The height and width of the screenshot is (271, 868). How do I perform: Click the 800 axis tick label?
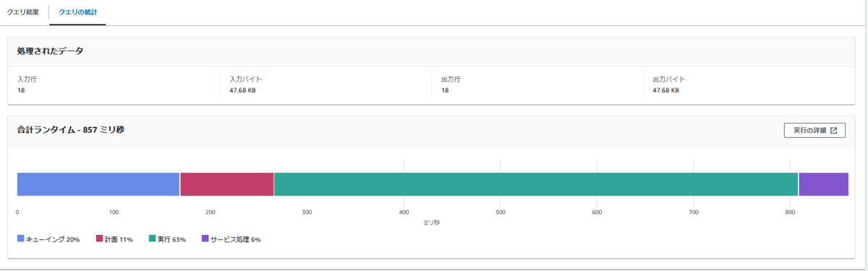click(790, 212)
